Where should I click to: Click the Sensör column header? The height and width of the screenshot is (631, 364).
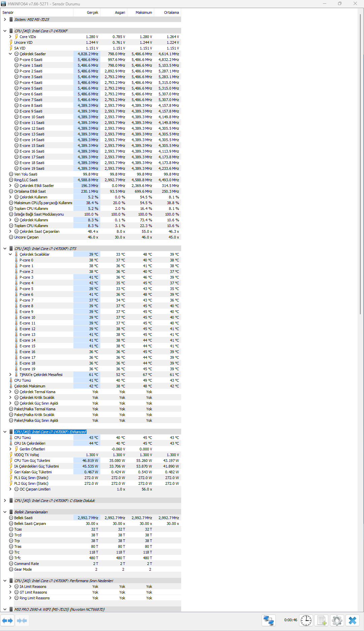37,12
